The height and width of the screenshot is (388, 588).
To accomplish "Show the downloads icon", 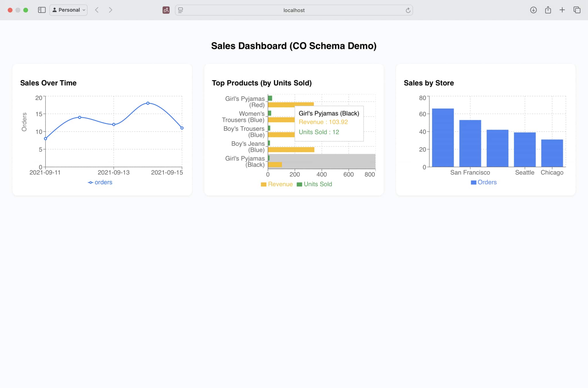I will [533, 10].
